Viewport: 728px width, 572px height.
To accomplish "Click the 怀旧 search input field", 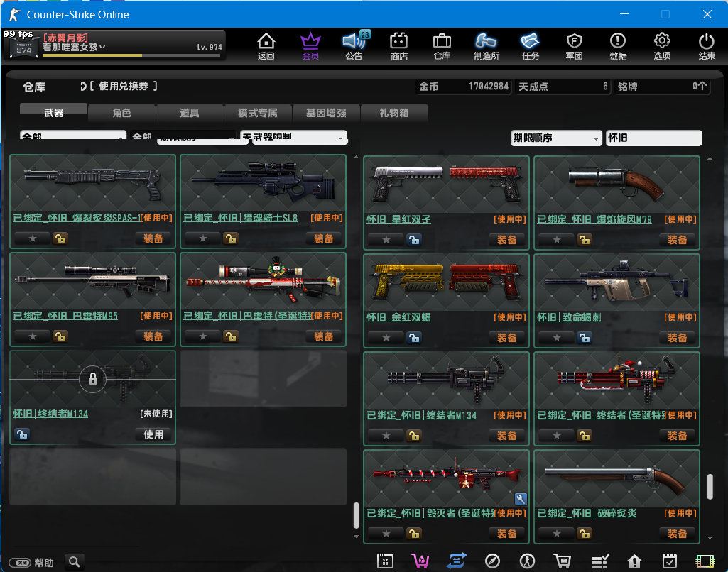I will 653,138.
